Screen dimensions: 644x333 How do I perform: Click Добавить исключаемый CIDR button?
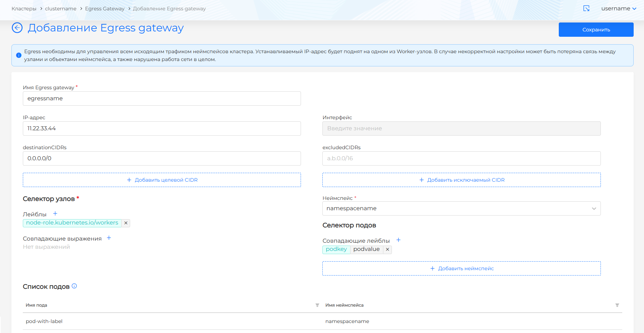coord(461,180)
